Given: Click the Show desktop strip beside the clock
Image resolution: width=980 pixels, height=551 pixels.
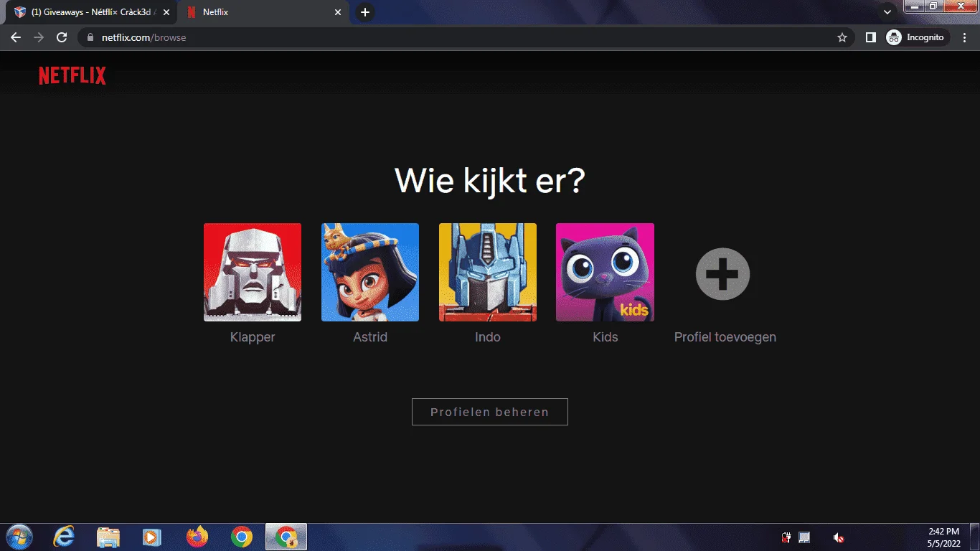Looking at the screenshot, I should point(975,537).
